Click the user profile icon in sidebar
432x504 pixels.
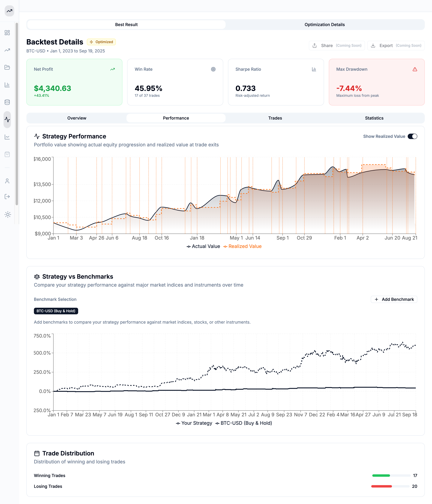point(7,181)
